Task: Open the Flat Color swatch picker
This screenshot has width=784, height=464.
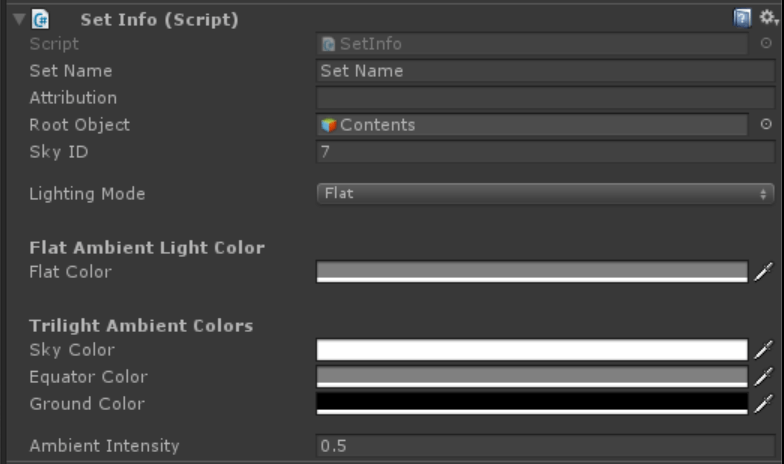Action: [x=532, y=272]
